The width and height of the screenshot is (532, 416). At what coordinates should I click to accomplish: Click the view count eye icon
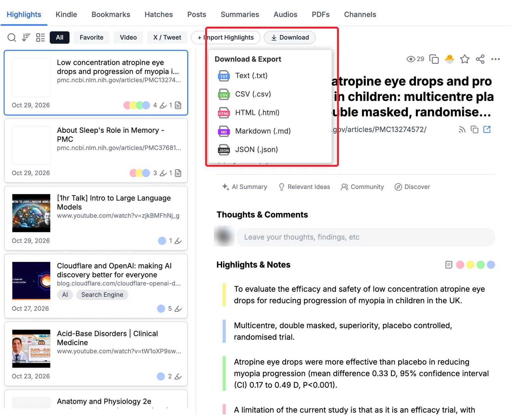(411, 59)
